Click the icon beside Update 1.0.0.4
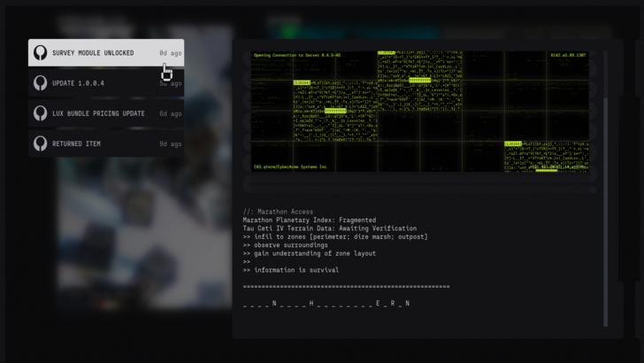The height and width of the screenshot is (363, 644). [40, 83]
